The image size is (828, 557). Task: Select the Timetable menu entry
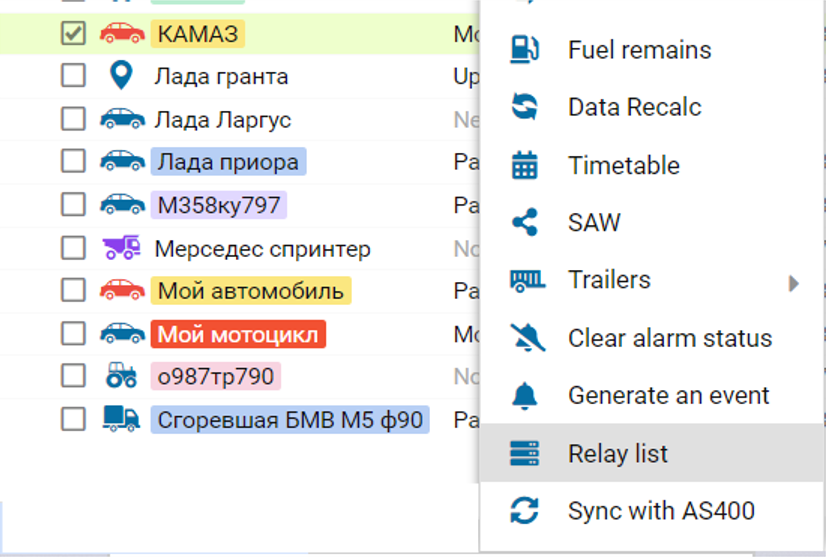tap(624, 165)
